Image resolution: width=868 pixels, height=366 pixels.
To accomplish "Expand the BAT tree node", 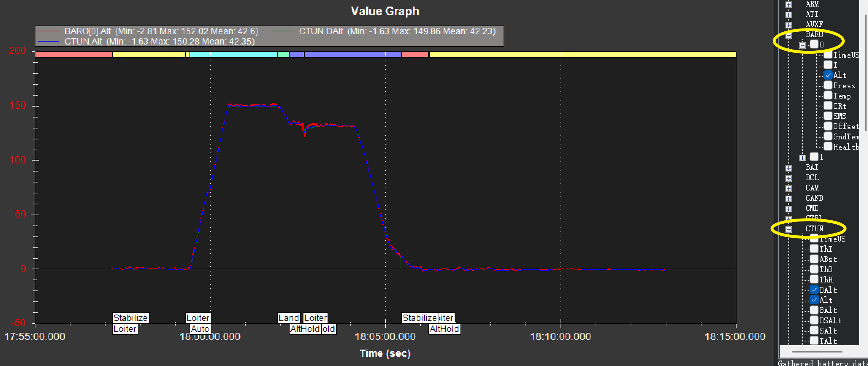I will coord(789,168).
